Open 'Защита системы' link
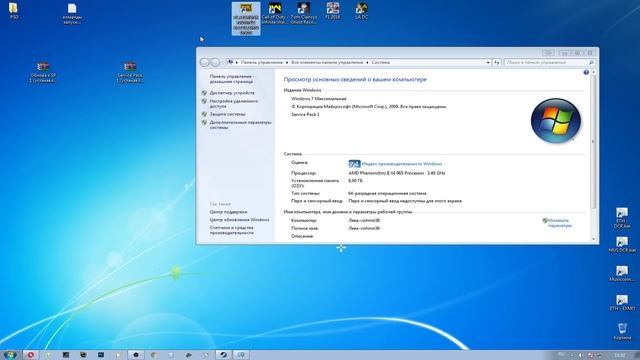This screenshot has height=360, width=640. tap(227, 114)
